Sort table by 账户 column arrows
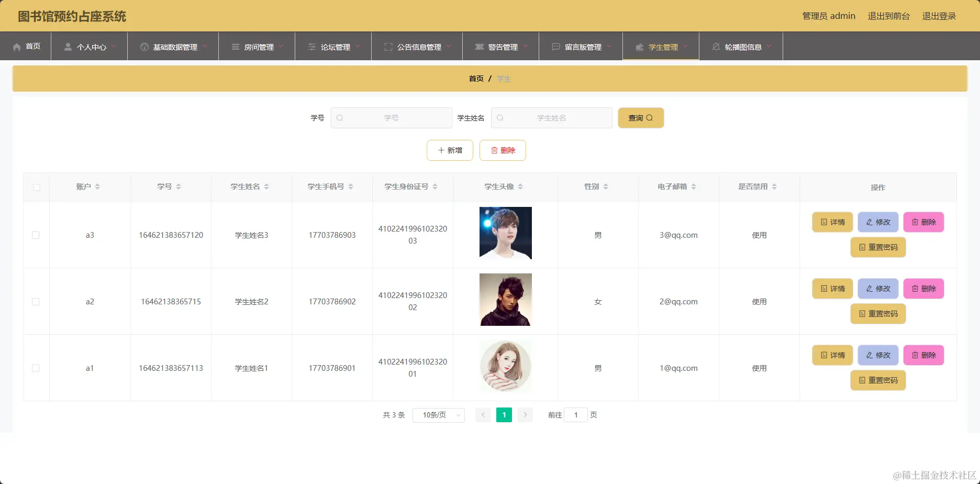 (x=97, y=186)
